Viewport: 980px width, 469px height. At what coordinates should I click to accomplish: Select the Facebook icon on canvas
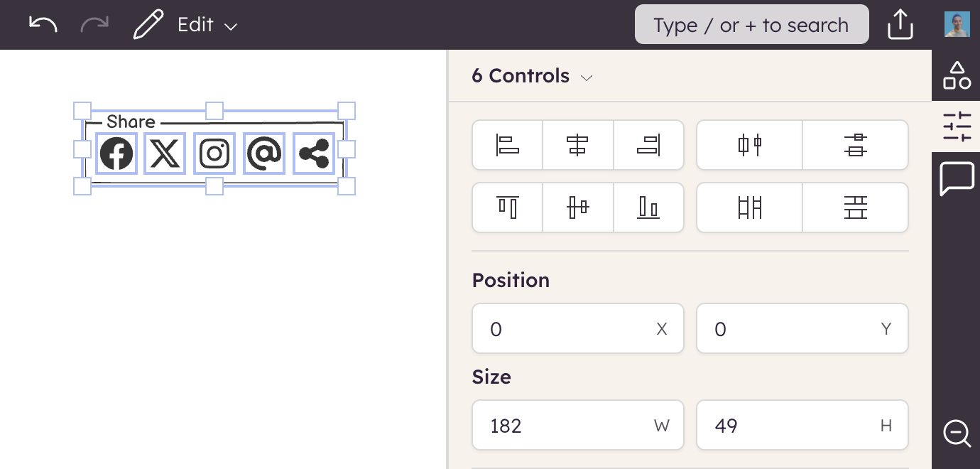click(116, 153)
